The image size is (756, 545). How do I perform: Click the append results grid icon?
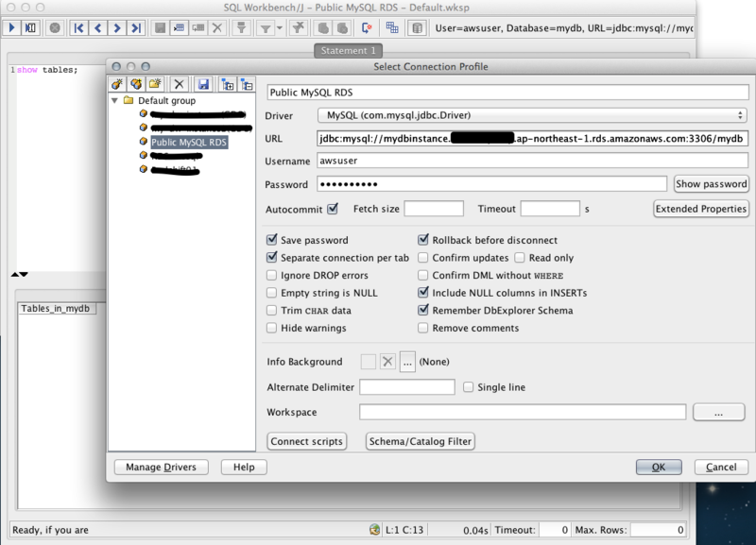pos(392,28)
